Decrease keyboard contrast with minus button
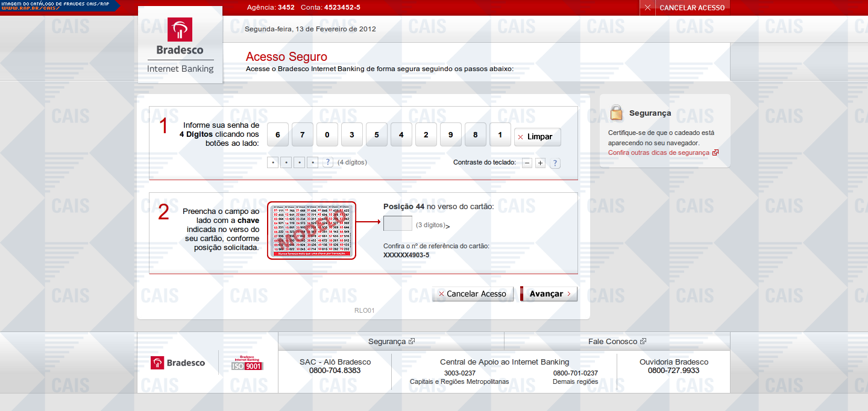Screen dimensions: 868x411 coord(527,163)
